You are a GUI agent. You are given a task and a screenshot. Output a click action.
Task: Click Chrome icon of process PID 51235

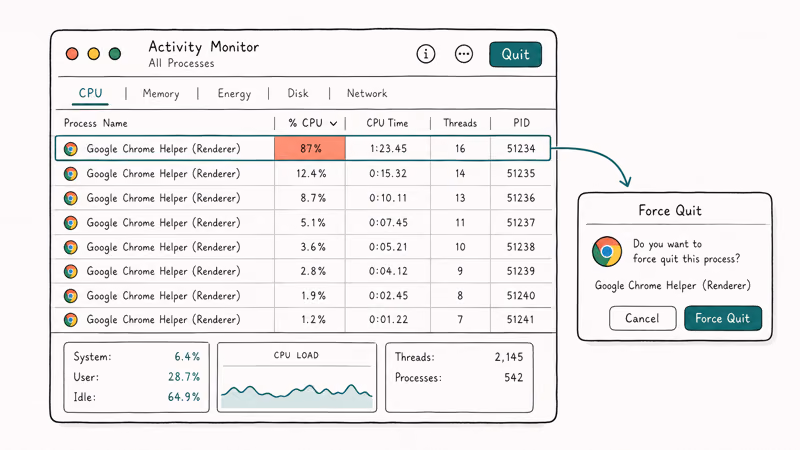point(70,173)
